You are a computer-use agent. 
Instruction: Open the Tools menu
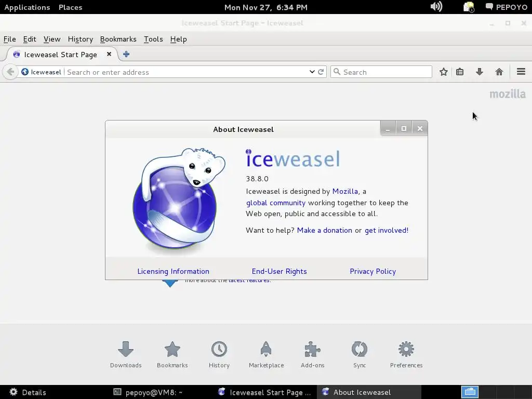(x=153, y=39)
